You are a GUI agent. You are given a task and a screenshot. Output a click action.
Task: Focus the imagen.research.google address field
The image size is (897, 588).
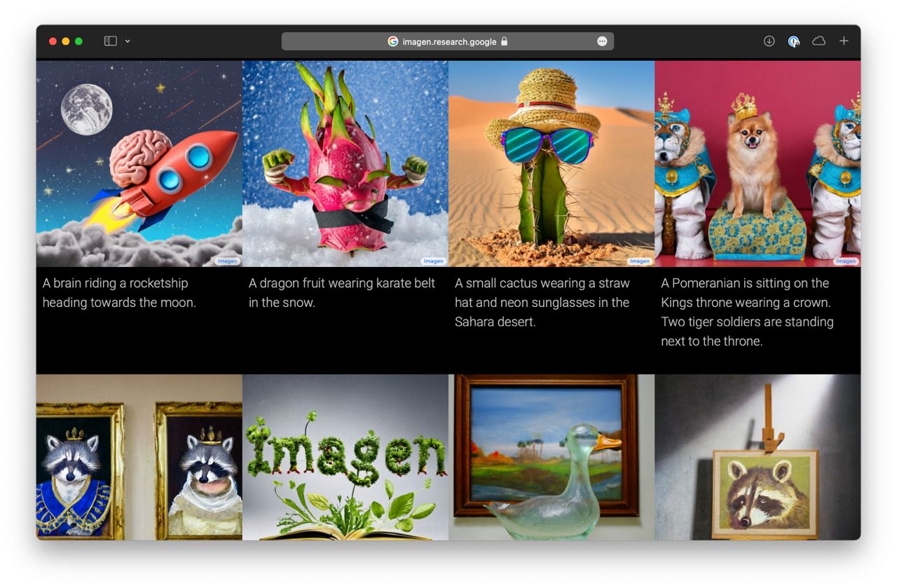[x=448, y=41]
